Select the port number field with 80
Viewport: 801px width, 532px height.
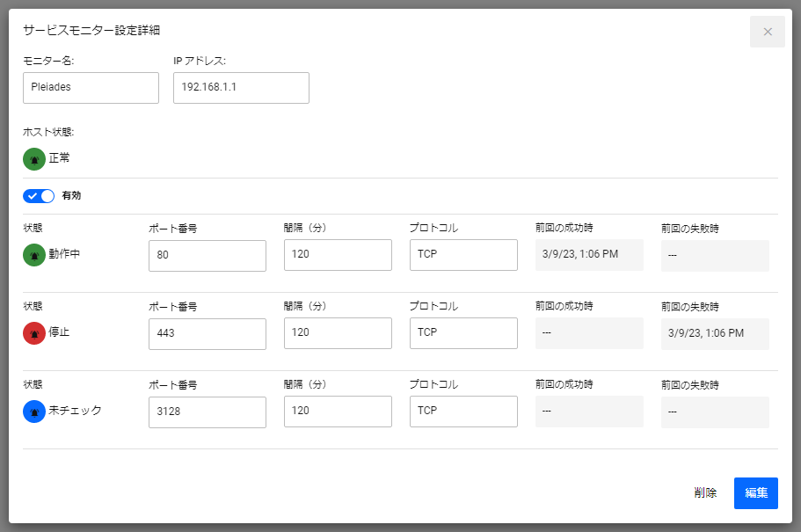208,256
